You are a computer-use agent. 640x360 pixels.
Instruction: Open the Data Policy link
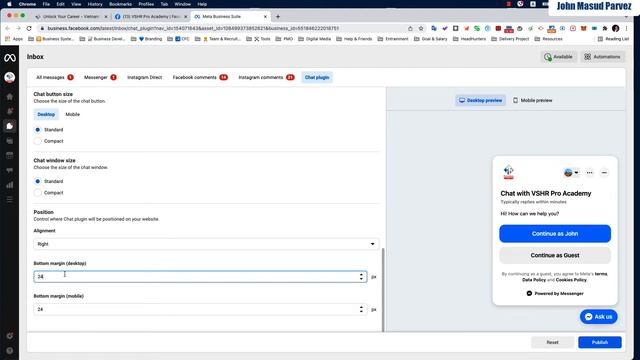(x=533, y=280)
